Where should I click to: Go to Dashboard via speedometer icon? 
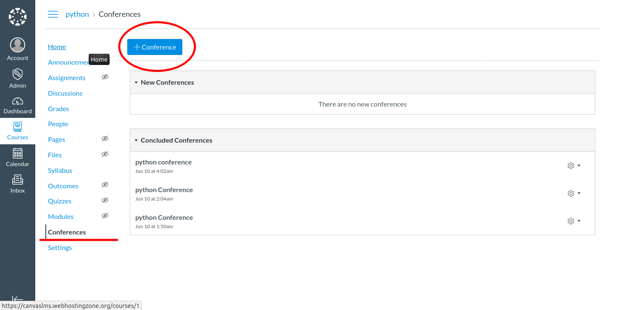pos(18,102)
